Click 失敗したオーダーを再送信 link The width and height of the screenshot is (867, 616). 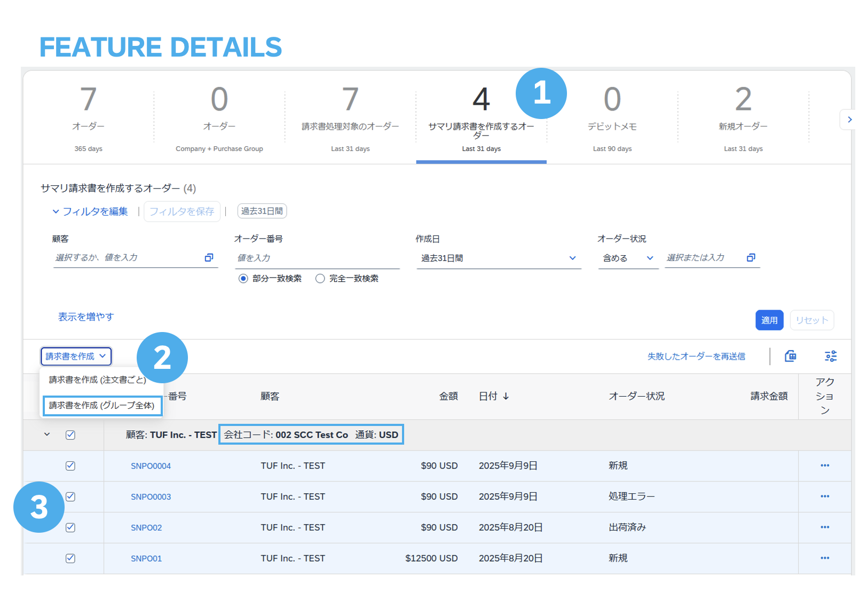click(x=696, y=356)
